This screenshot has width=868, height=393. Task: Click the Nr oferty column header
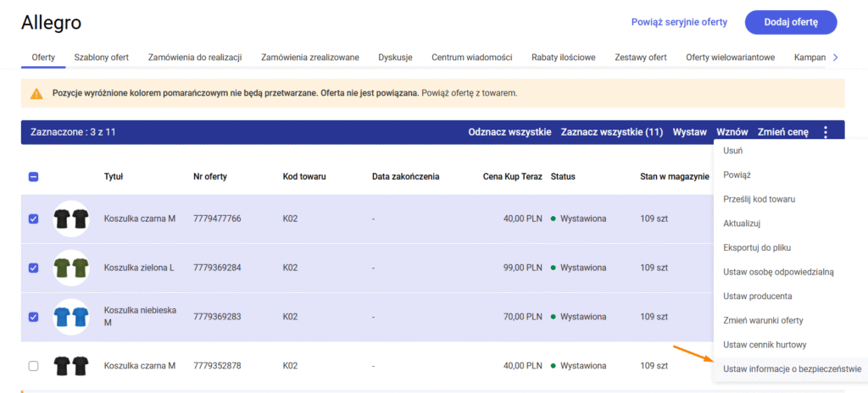point(210,177)
